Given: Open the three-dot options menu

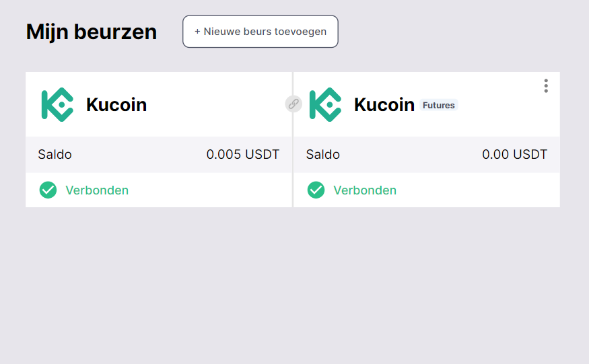Looking at the screenshot, I should pos(546,86).
